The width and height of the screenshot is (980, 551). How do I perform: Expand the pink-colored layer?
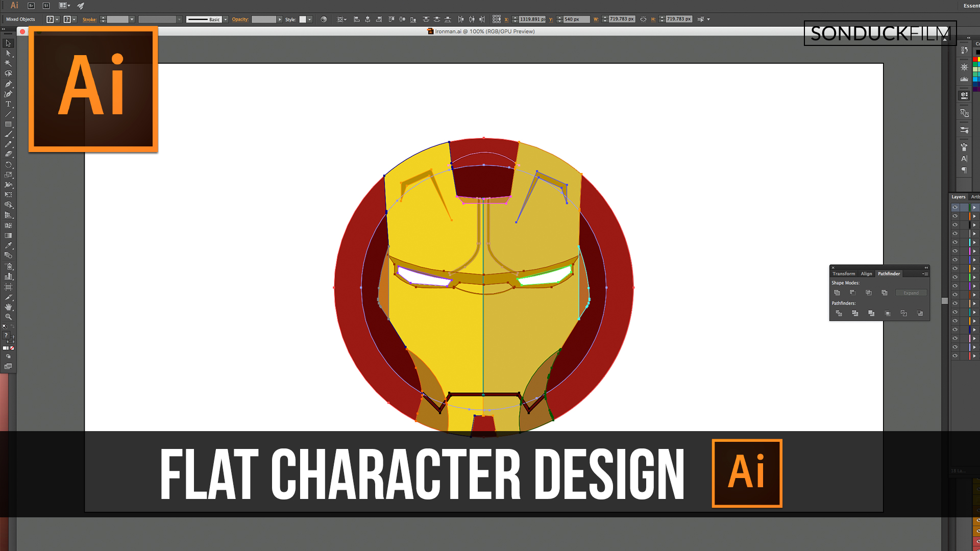point(974,338)
